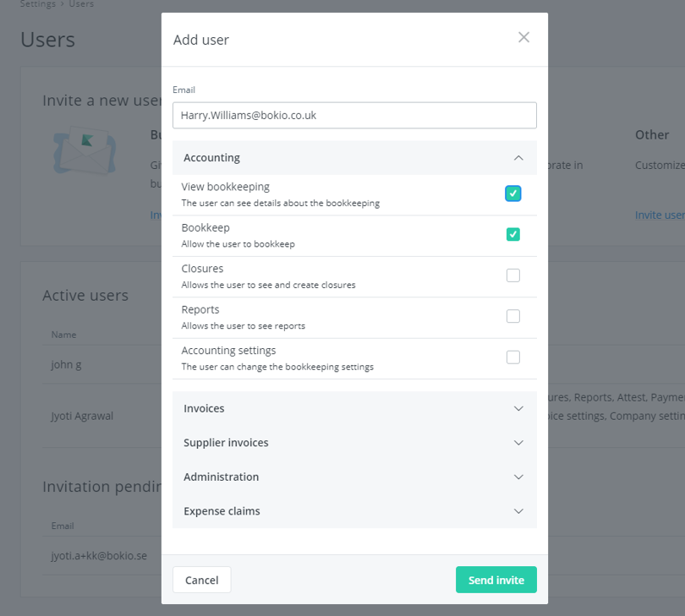The height and width of the screenshot is (616, 685).
Task: Click the Cancel button
Action: (x=201, y=580)
